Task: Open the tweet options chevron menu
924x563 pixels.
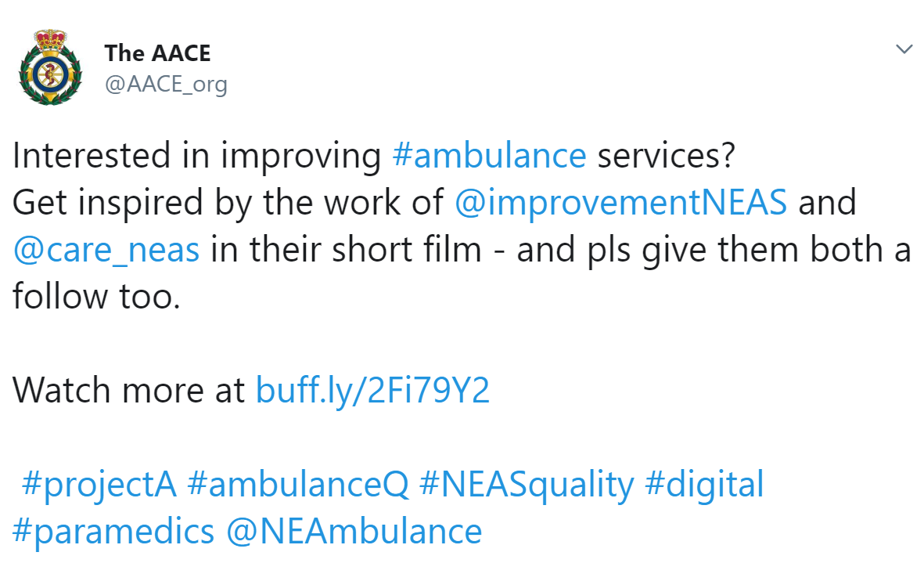Action: click(x=904, y=50)
